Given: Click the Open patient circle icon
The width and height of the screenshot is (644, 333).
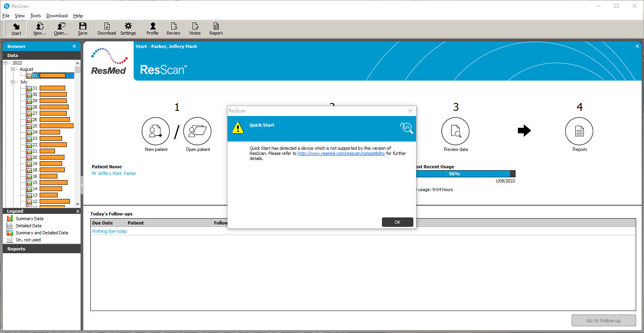Looking at the screenshot, I should pos(197,131).
